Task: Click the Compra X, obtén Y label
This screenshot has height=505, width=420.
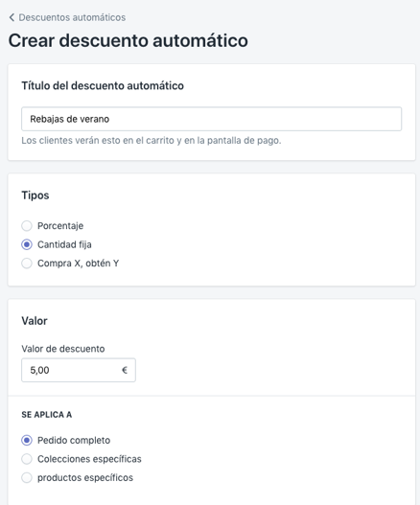Action: 78,264
